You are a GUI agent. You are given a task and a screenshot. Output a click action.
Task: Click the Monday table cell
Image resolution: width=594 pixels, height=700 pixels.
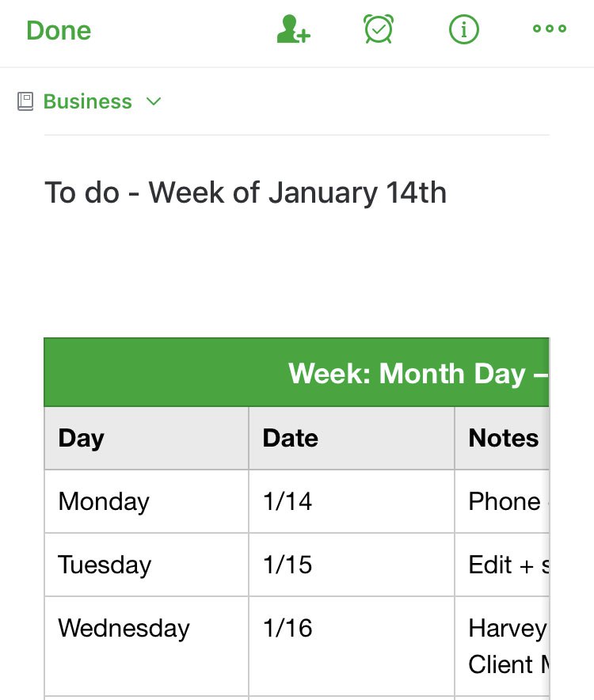147,501
